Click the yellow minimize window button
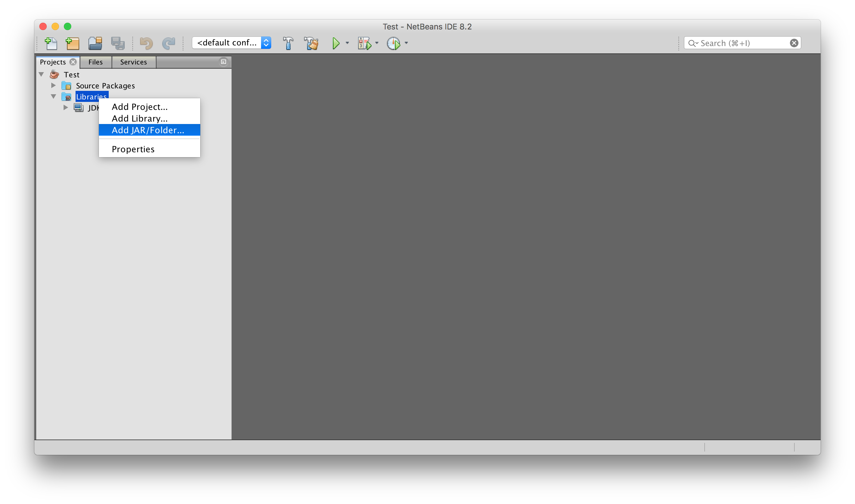 55,26
